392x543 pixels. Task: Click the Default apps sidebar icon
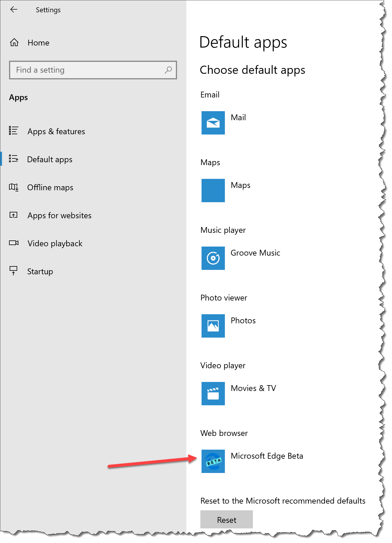click(13, 159)
